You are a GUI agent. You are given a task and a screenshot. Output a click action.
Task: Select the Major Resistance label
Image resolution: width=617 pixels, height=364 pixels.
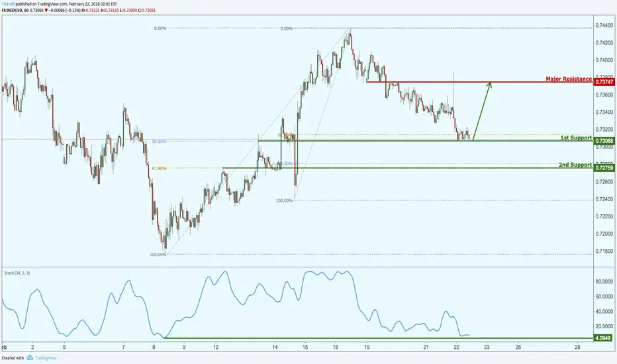tap(569, 79)
